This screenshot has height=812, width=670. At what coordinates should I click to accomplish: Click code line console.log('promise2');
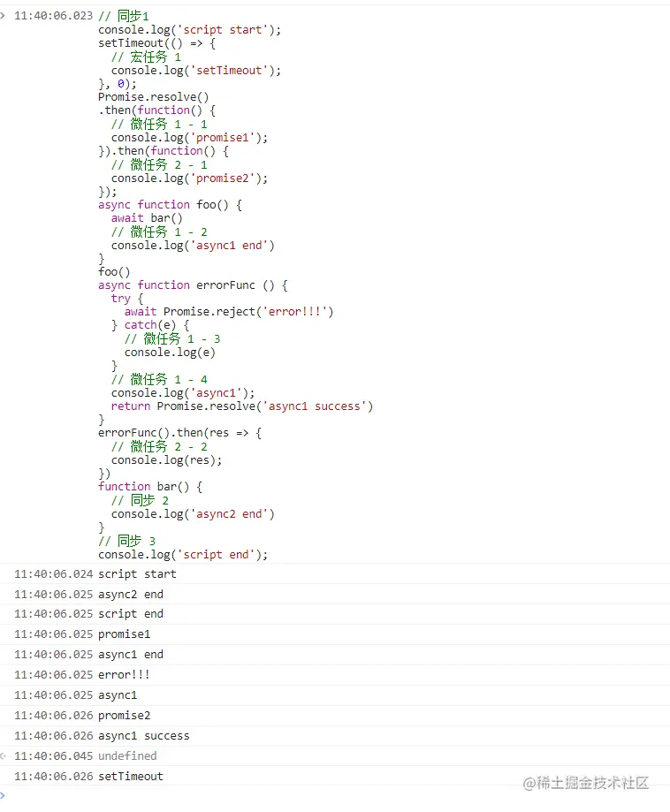pos(190,178)
